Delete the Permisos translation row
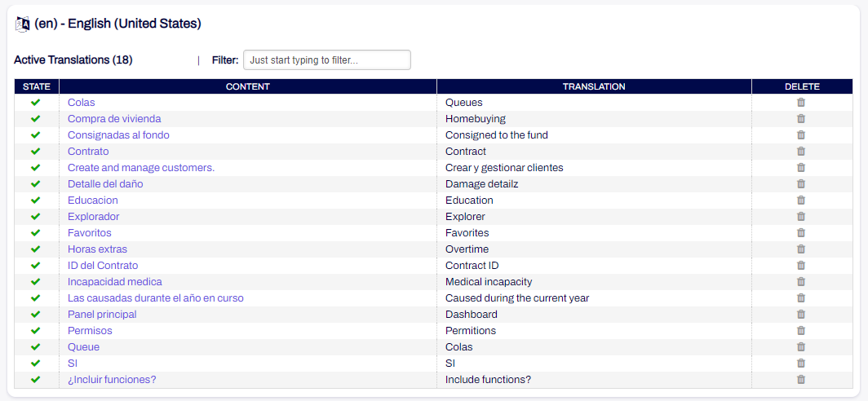The width and height of the screenshot is (868, 401). (800, 331)
